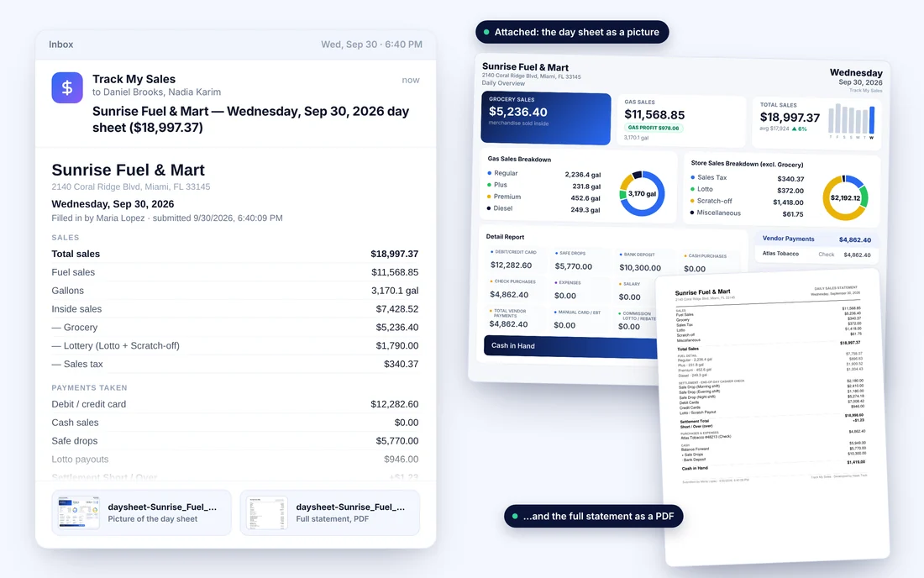The width and height of the screenshot is (924, 578).
Task: Click the '— Grocery' row in the email
Action: [235, 327]
